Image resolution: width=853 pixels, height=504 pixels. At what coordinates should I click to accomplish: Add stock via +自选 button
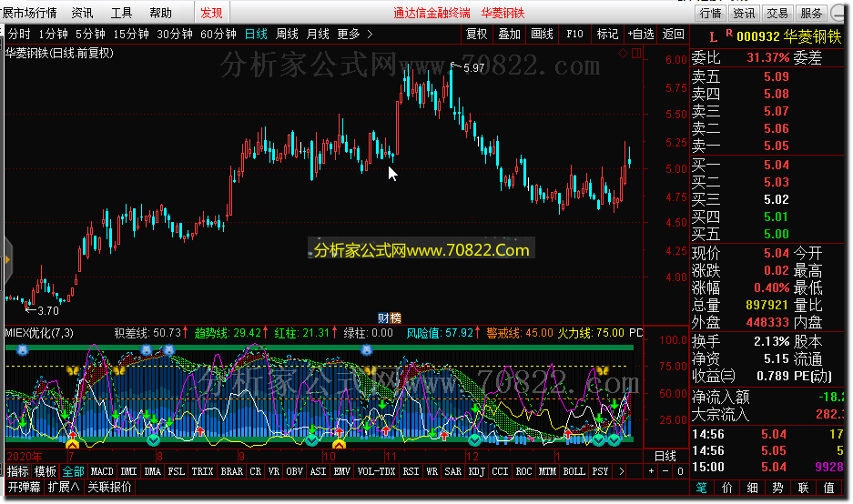tap(641, 35)
